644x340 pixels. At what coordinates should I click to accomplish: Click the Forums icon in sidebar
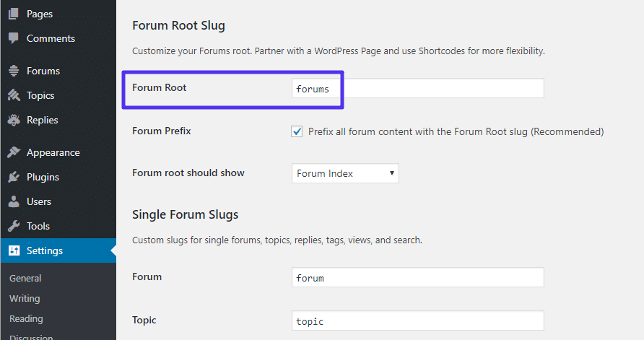14,71
